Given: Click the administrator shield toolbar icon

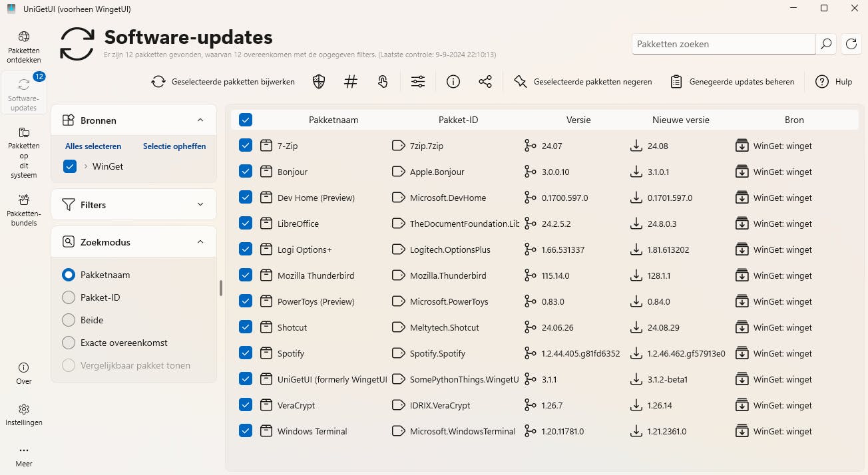Looking at the screenshot, I should pos(319,82).
